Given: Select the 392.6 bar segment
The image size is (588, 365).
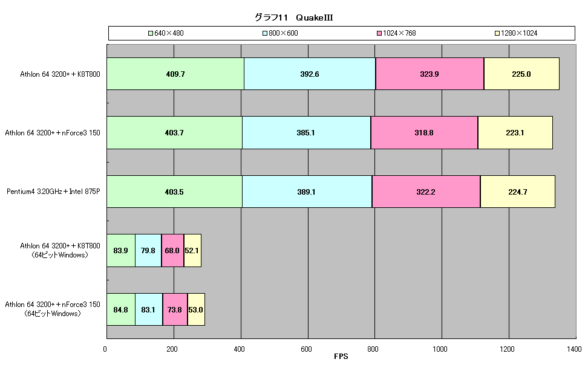Looking at the screenshot, I should point(310,74).
